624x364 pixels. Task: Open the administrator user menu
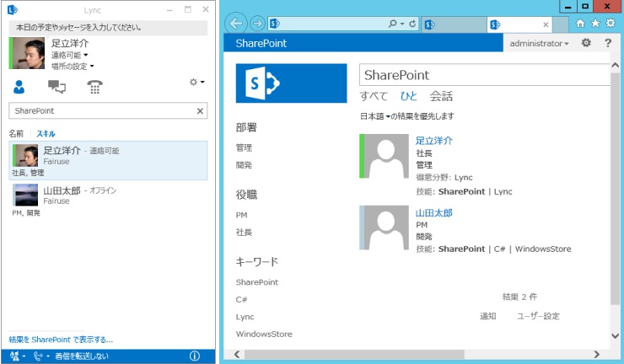point(539,43)
